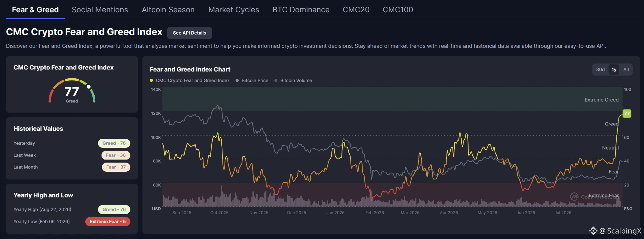Open the CMC20 tab
This screenshot has height=239, width=644.
[356, 10]
